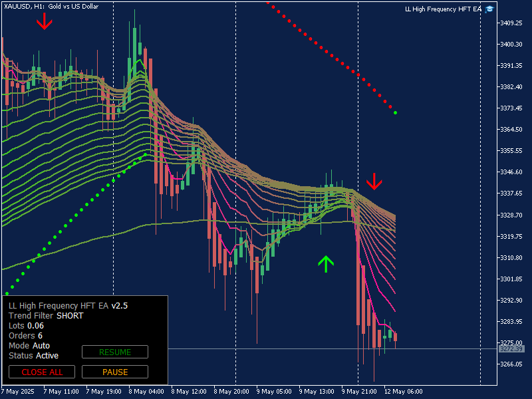The width and height of the screenshot is (532, 399).
Task: Click the Trend Filter SHORT text
Action: [x=46, y=315]
